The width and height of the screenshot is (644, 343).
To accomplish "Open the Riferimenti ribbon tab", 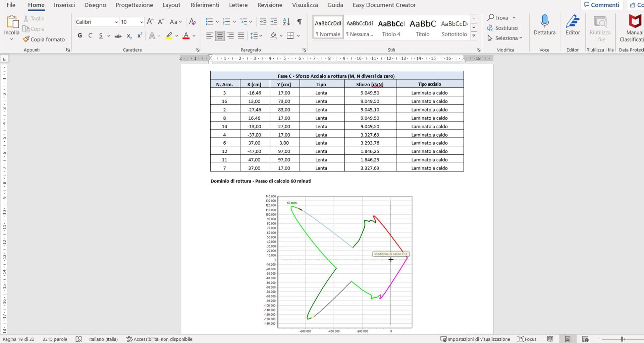I will click(205, 5).
